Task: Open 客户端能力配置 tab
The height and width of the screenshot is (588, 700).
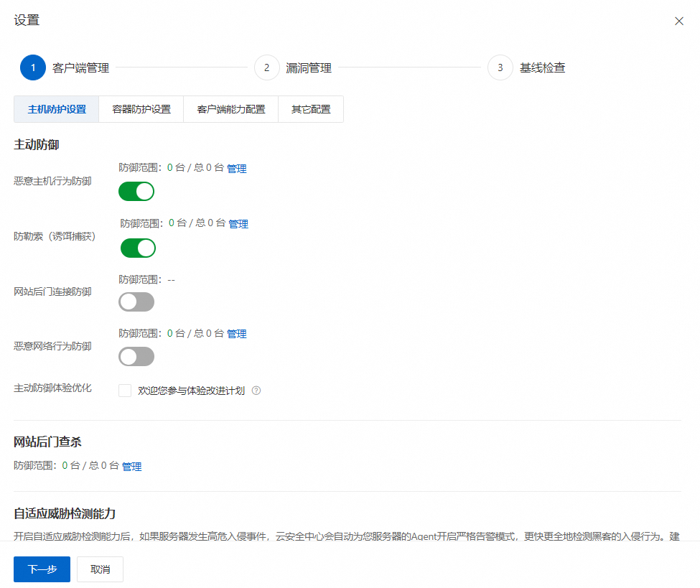Action: tap(230, 109)
